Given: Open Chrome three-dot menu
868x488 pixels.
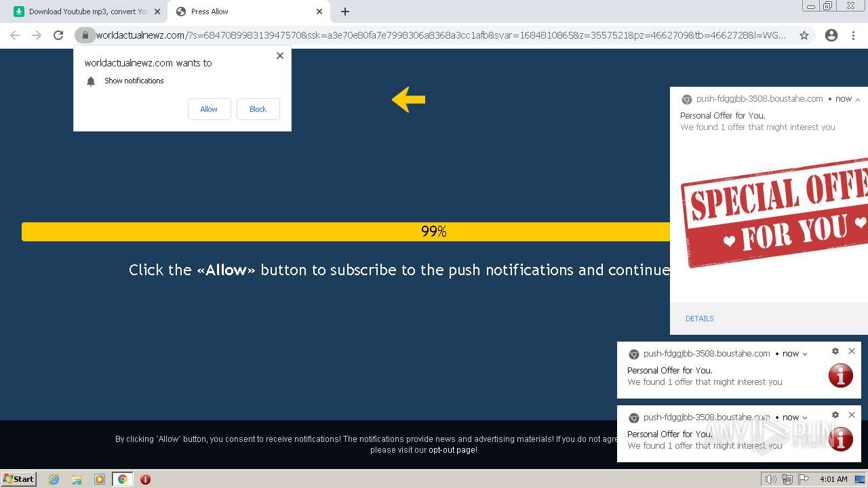Looking at the screenshot, I should coord(854,35).
